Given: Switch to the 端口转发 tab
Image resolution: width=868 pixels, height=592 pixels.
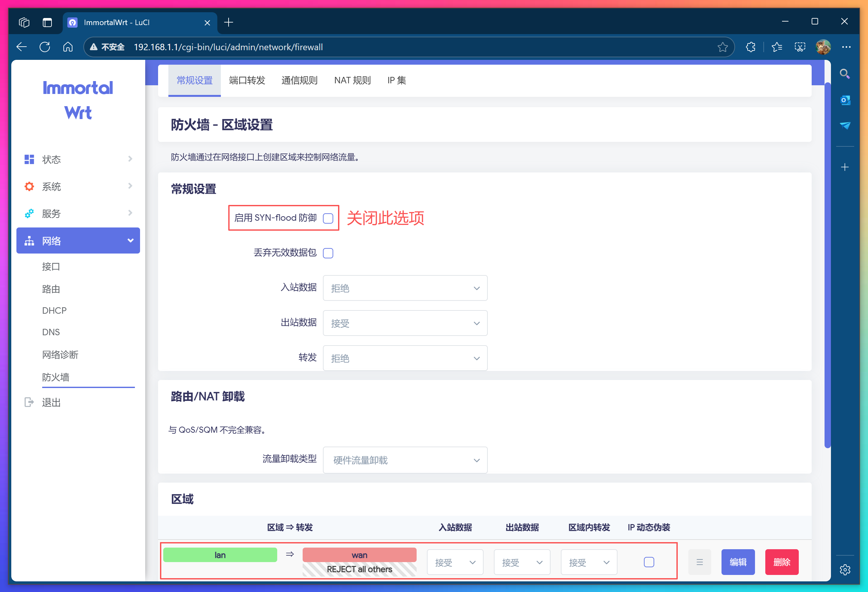Looking at the screenshot, I should [247, 80].
